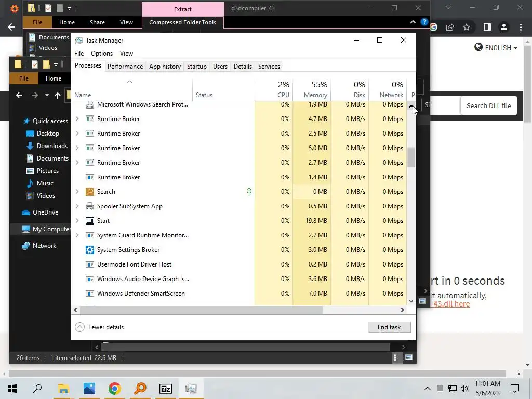Open Task Manager File menu
Viewport: 532px width, 399px height.
point(79,54)
